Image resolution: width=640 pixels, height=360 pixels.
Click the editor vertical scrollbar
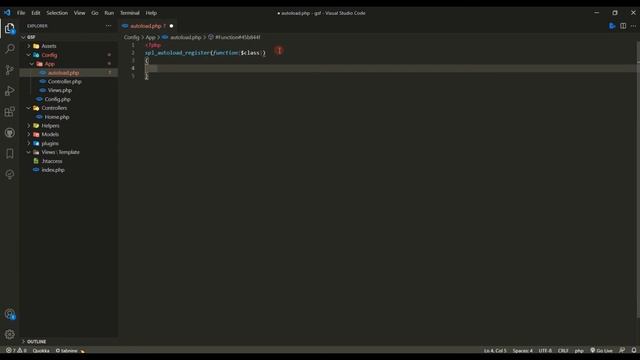click(638, 180)
